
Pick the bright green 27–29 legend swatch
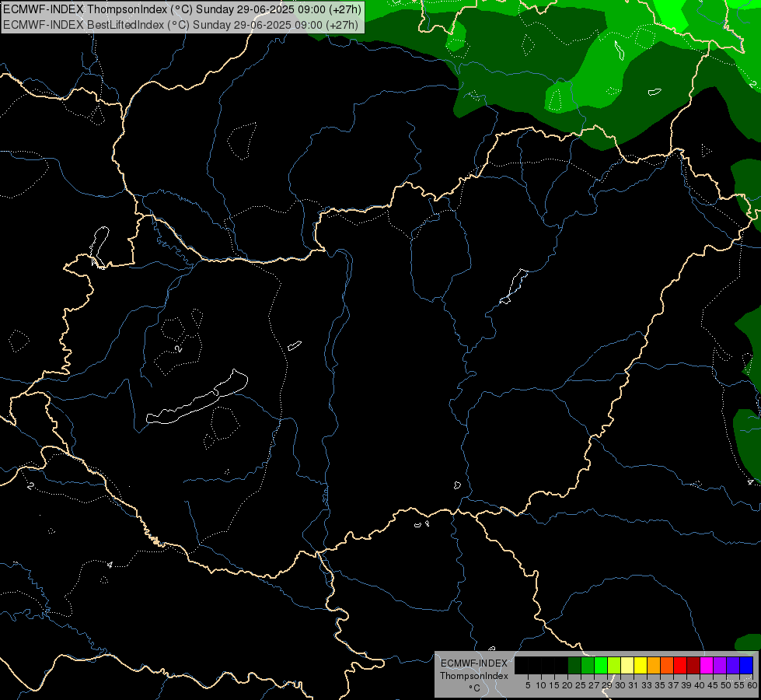pyautogui.click(x=601, y=665)
